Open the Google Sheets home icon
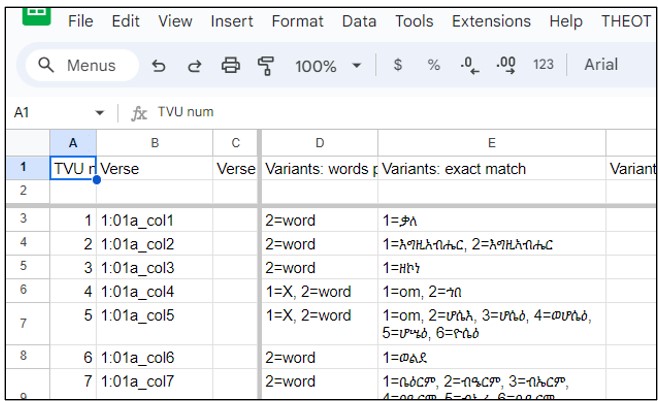Viewport: 658px width, 401px height. pos(37,14)
